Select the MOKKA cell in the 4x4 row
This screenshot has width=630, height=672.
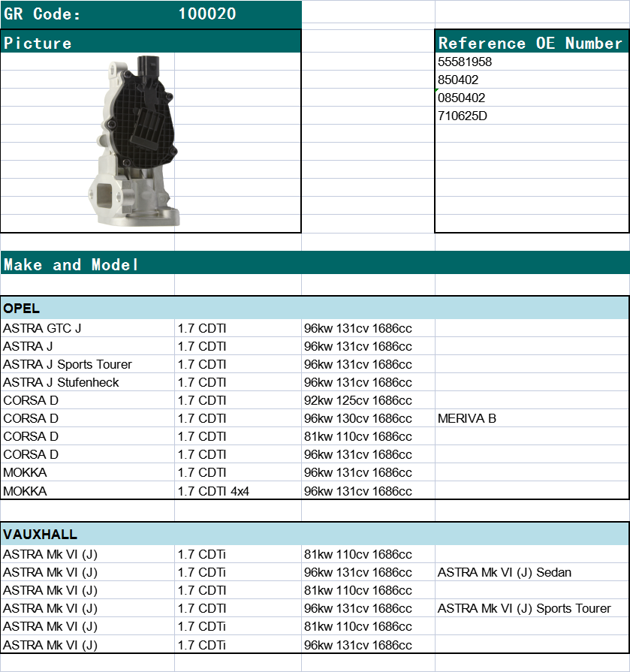tap(87, 491)
